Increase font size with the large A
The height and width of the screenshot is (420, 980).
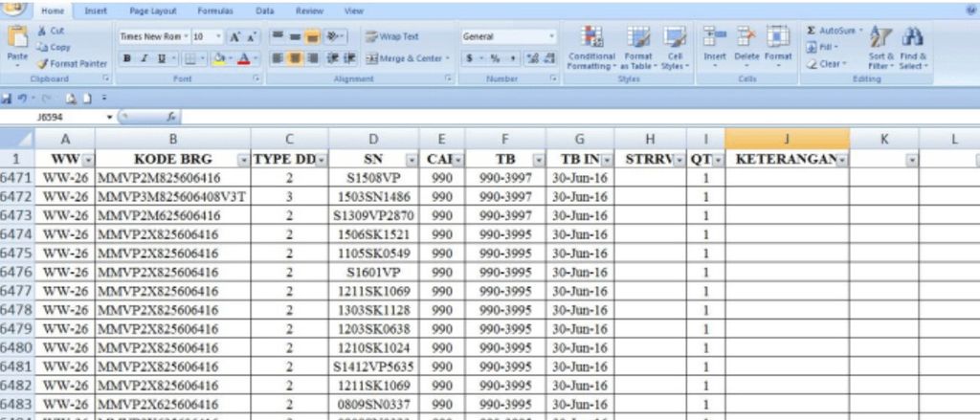point(234,37)
